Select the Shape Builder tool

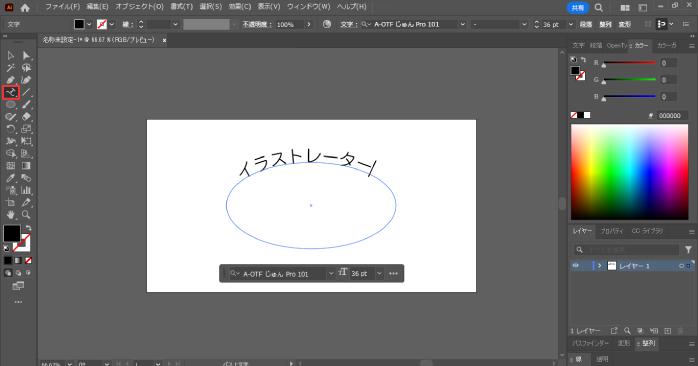pyautogui.click(x=11, y=154)
